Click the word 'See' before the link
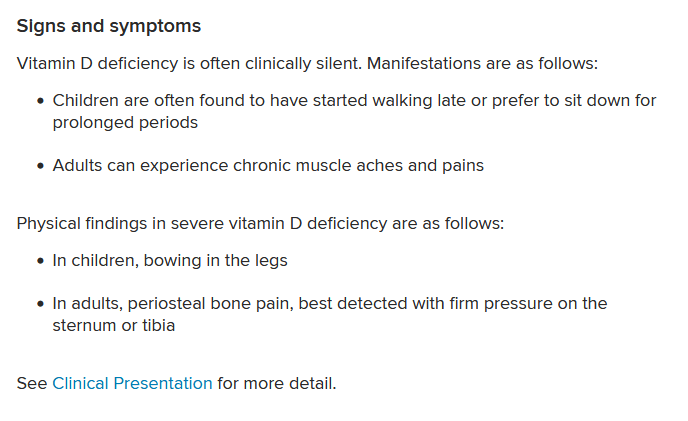 click(x=32, y=383)
